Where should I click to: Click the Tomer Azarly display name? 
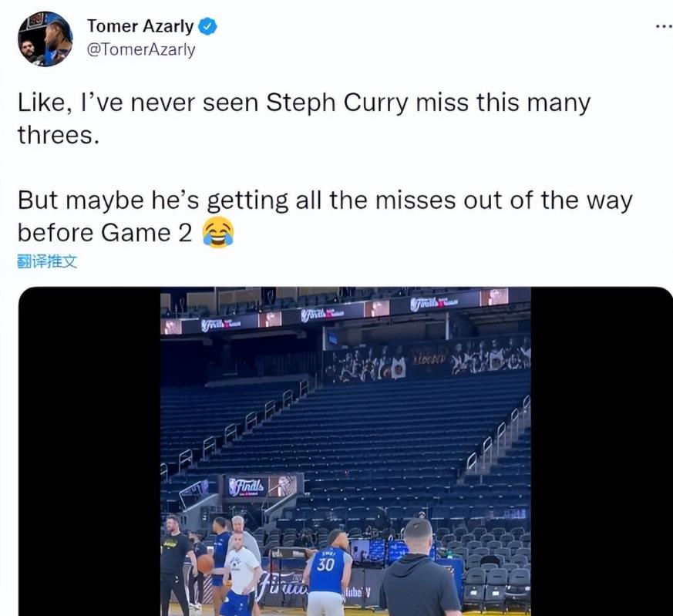tap(140, 26)
